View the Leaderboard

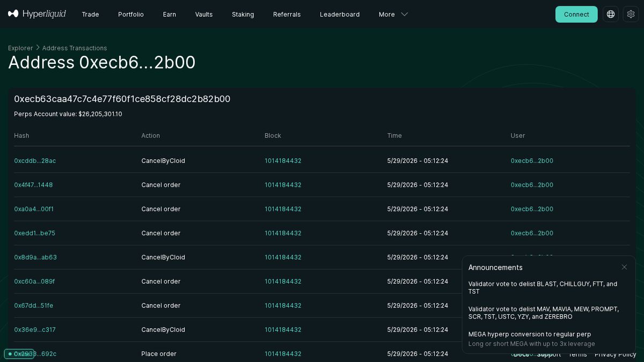pos(340,14)
